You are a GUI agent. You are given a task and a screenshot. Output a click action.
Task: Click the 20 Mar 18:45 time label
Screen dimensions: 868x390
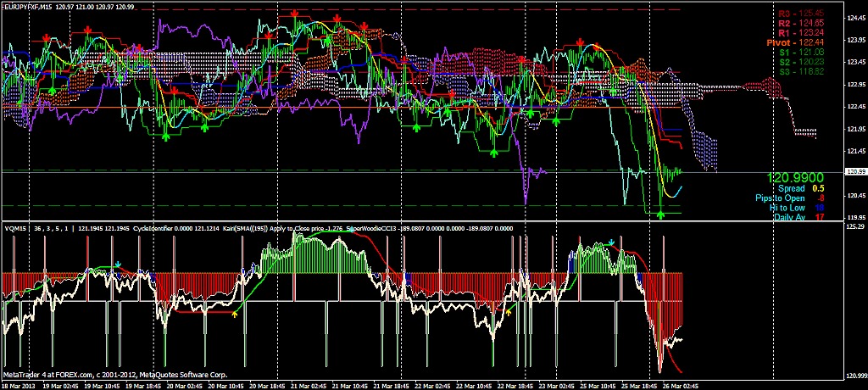point(268,386)
